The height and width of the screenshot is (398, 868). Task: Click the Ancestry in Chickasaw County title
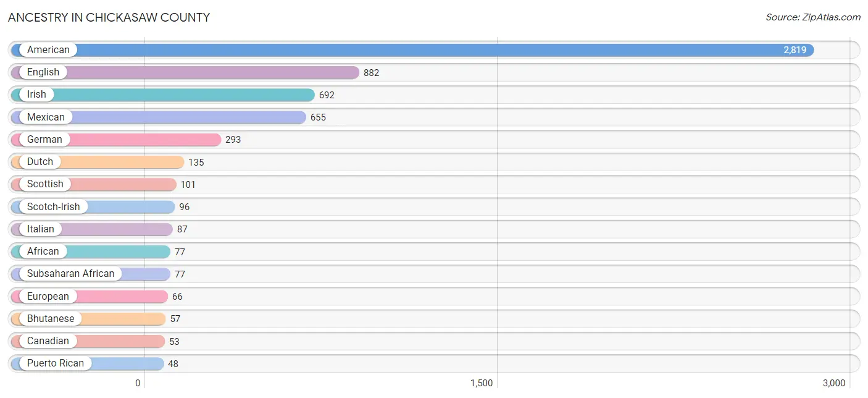coord(109,17)
